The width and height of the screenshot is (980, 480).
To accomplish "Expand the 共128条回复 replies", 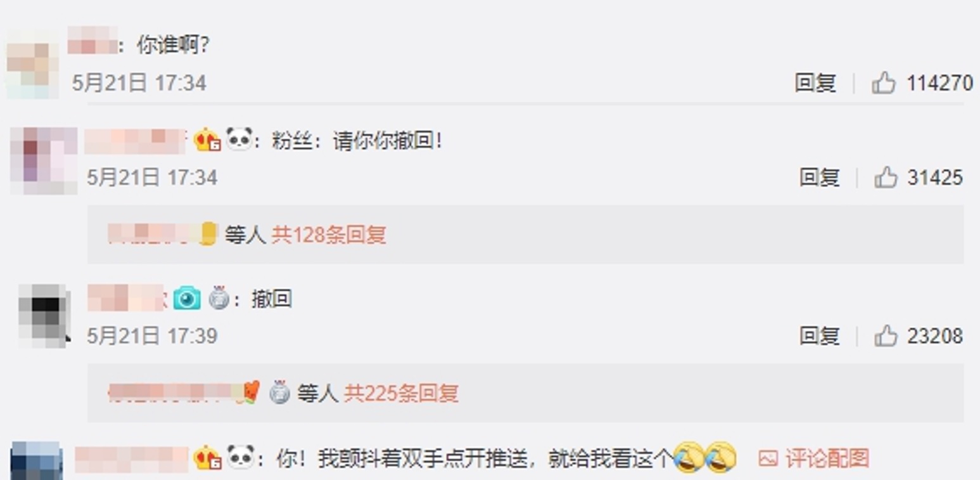I will (x=329, y=235).
